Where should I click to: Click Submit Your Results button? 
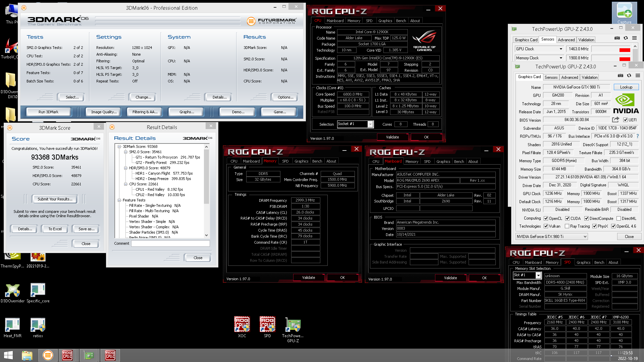click(55, 199)
